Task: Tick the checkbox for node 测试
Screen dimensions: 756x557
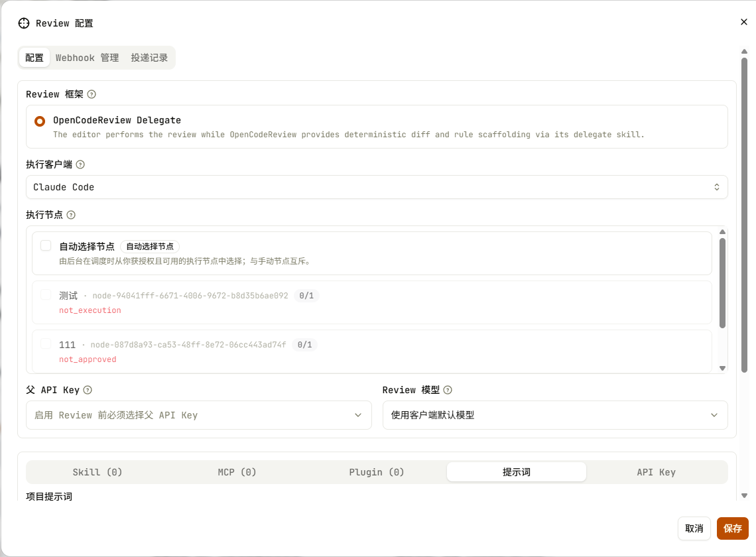Action: (x=46, y=294)
